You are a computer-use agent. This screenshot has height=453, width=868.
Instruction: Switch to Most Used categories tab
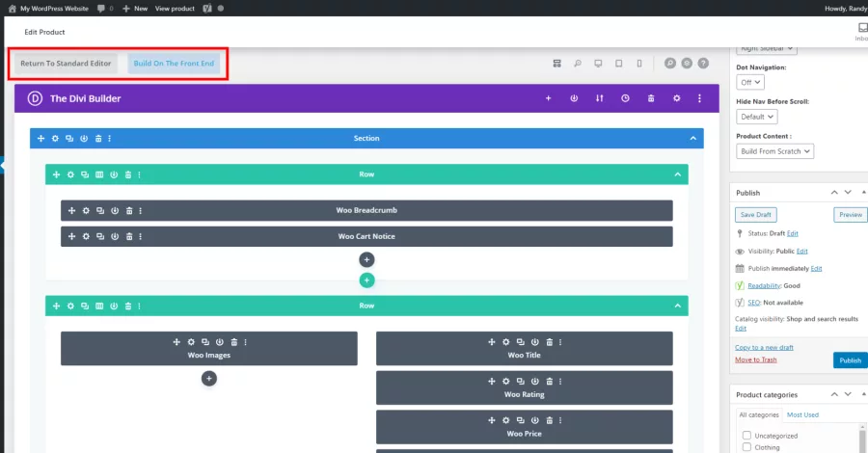point(802,414)
